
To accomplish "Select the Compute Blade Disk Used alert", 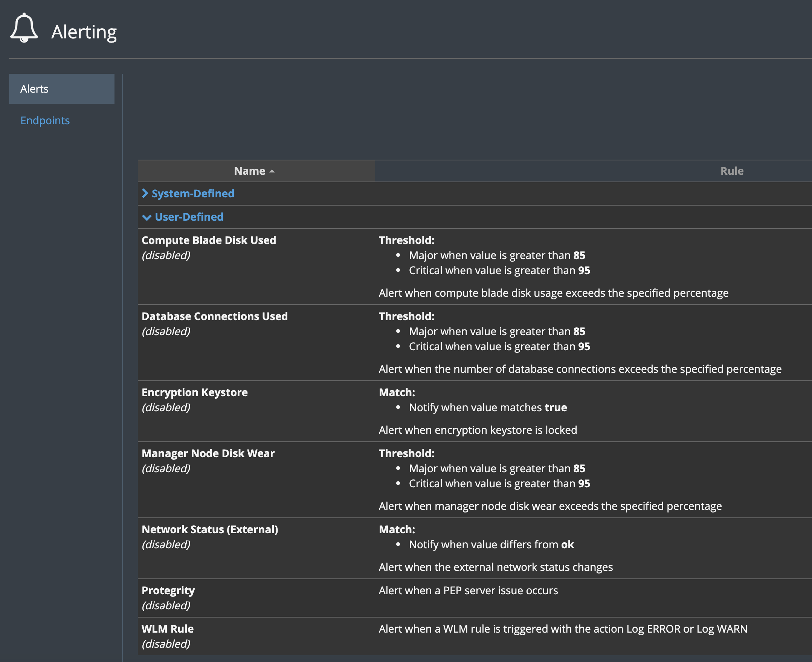I will coord(209,240).
